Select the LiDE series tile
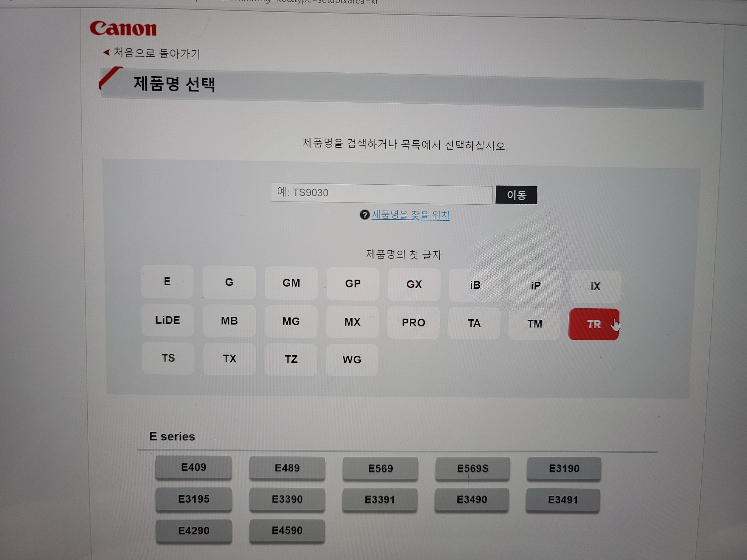The height and width of the screenshot is (560, 747). [168, 320]
